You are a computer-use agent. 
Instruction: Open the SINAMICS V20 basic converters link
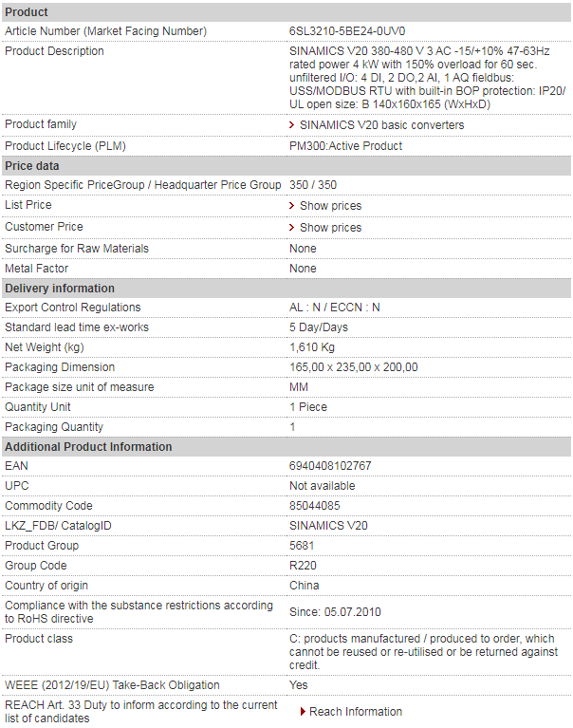pyautogui.click(x=381, y=125)
